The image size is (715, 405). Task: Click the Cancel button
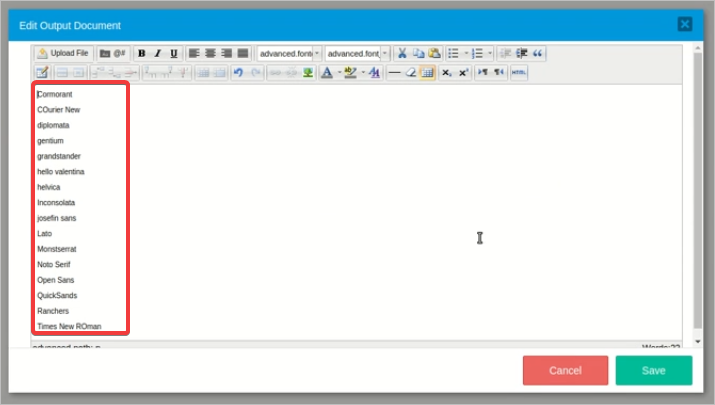[x=565, y=370]
